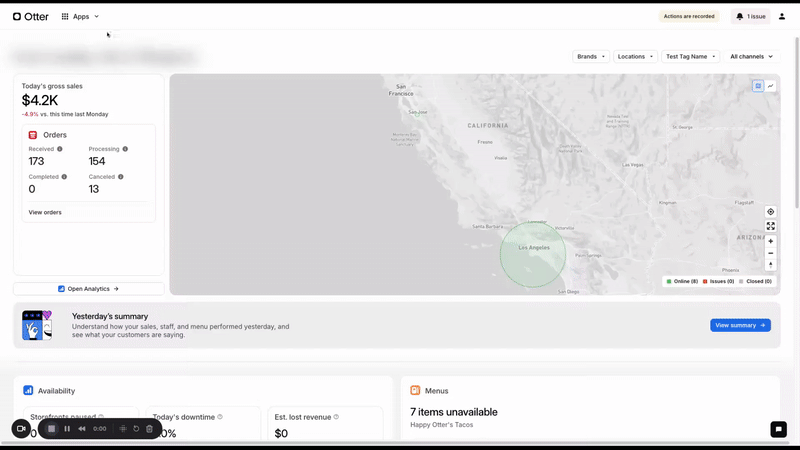
Task: Zoom out on the map
Action: 770,253
